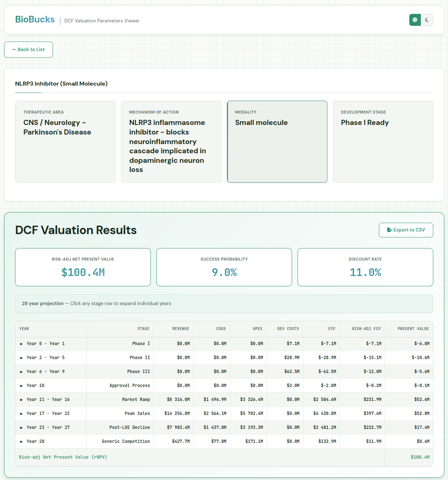This screenshot has width=448, height=480.
Task: Select the Modality card
Action: click(277, 142)
